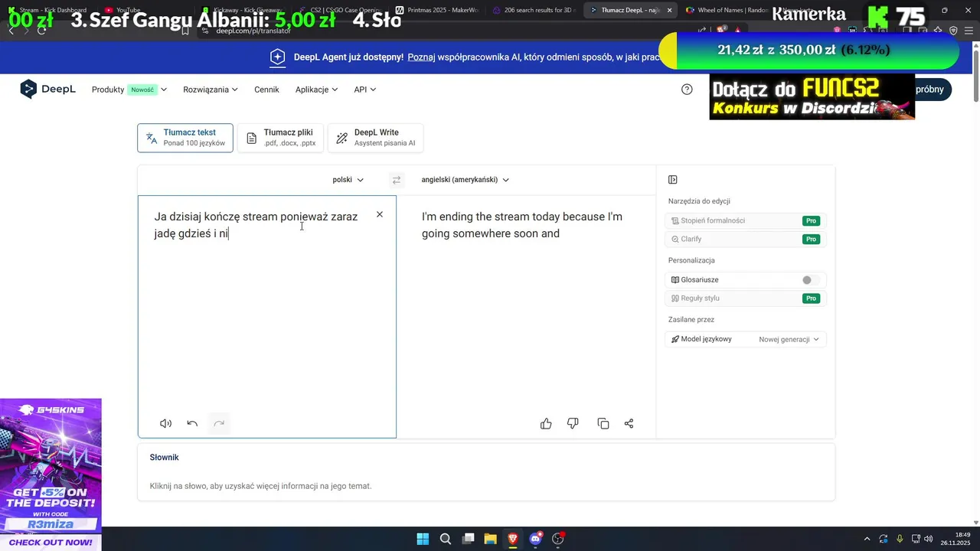Follow the Poznaj link in banner

point(420,57)
